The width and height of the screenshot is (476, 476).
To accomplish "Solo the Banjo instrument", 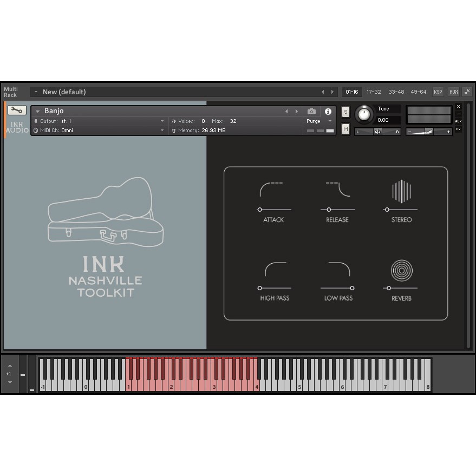I will [x=345, y=112].
